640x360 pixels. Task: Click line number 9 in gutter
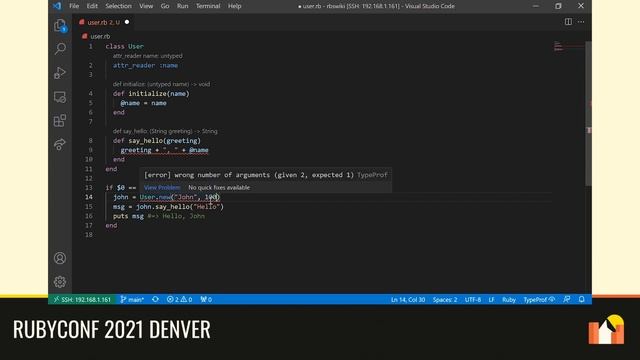90,150
